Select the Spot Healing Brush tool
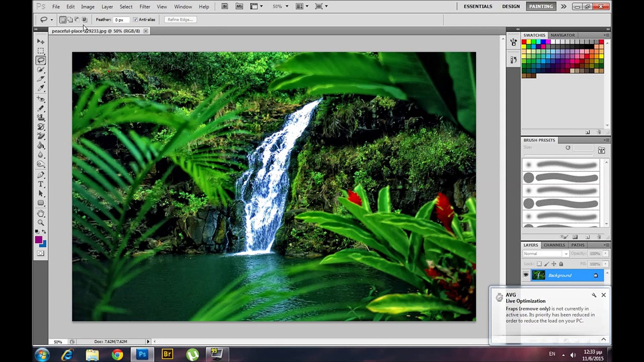This screenshot has height=362, width=644. (x=41, y=99)
